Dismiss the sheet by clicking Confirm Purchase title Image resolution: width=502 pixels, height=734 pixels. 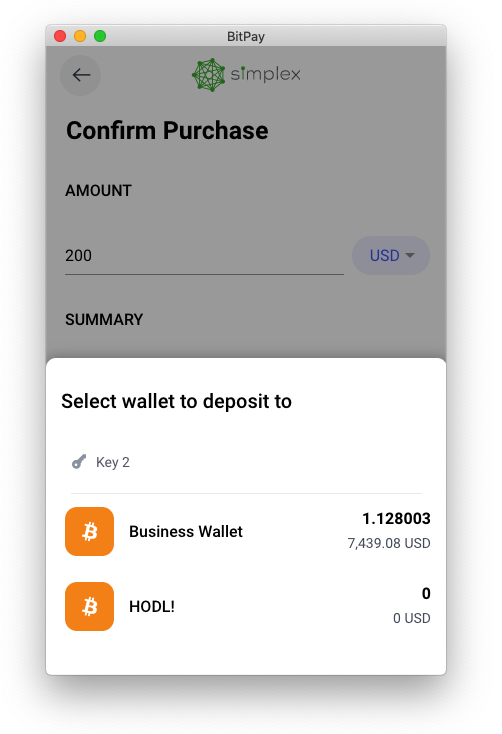(x=167, y=130)
